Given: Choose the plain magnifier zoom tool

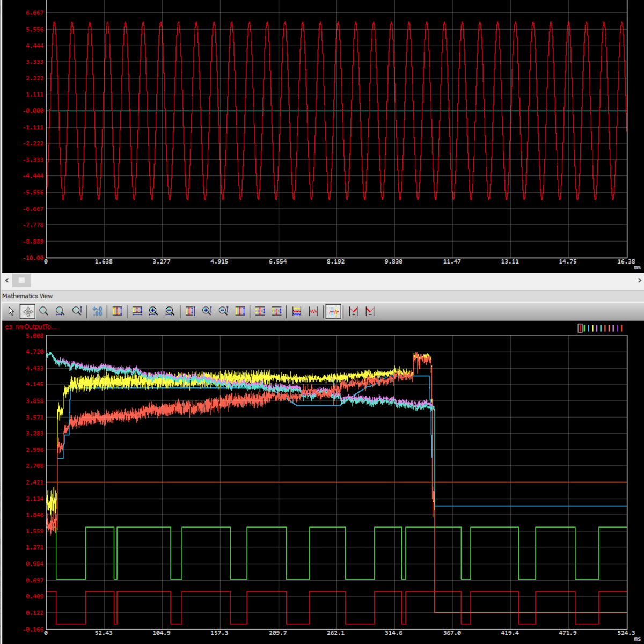Looking at the screenshot, I should coord(43,311).
